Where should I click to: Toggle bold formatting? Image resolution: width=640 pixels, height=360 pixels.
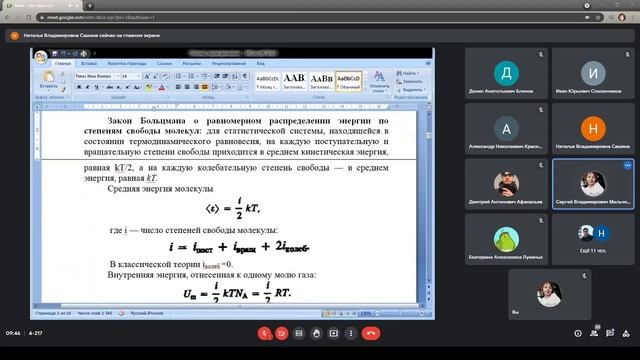79,87
